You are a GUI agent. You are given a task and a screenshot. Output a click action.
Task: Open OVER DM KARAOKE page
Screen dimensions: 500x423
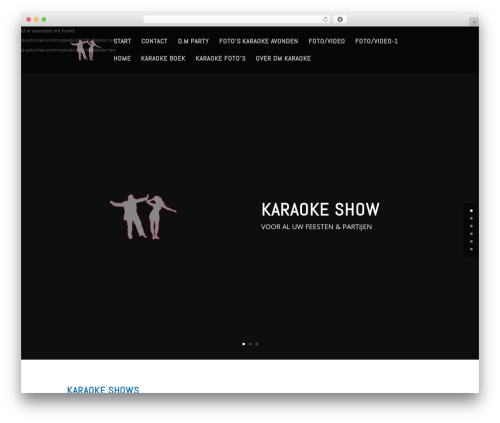pyautogui.click(x=283, y=59)
